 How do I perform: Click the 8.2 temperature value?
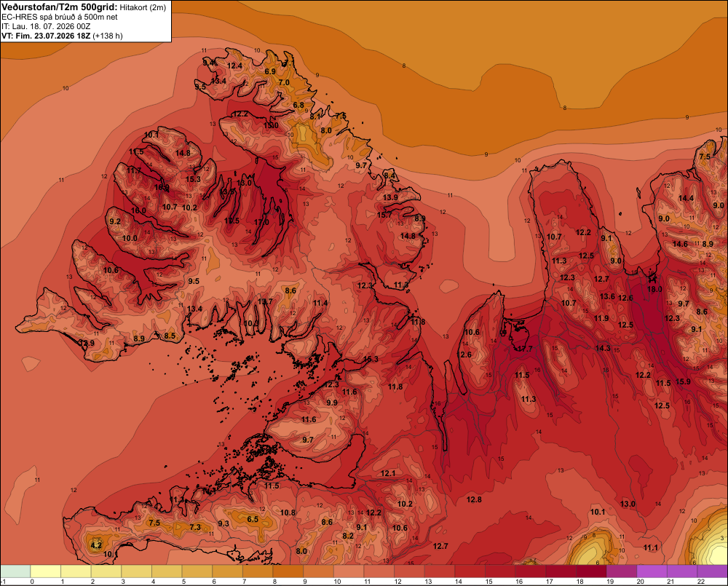coord(348,536)
